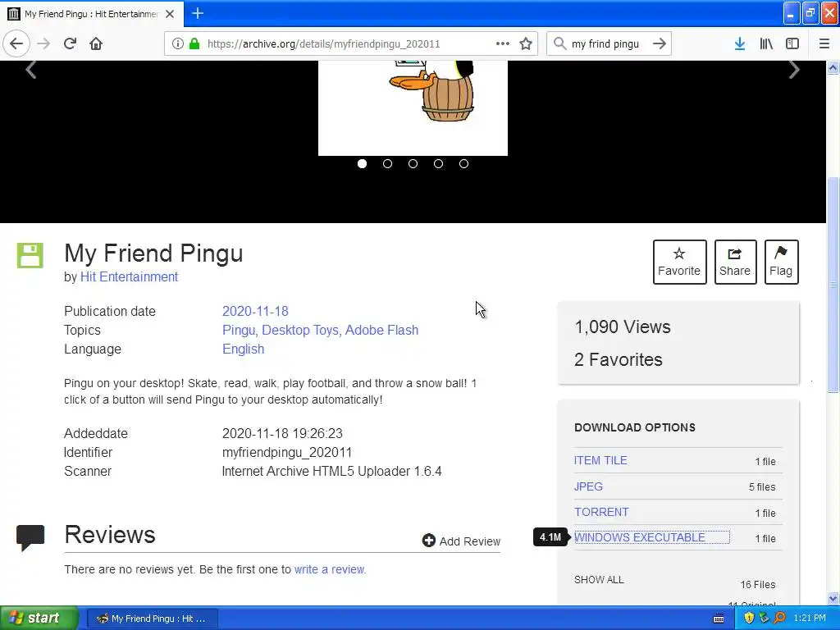
Task: Open the English language link
Action: tap(243, 349)
